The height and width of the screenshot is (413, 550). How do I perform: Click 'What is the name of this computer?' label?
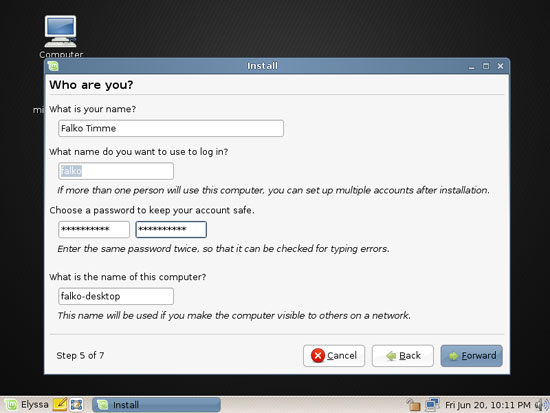pos(127,277)
